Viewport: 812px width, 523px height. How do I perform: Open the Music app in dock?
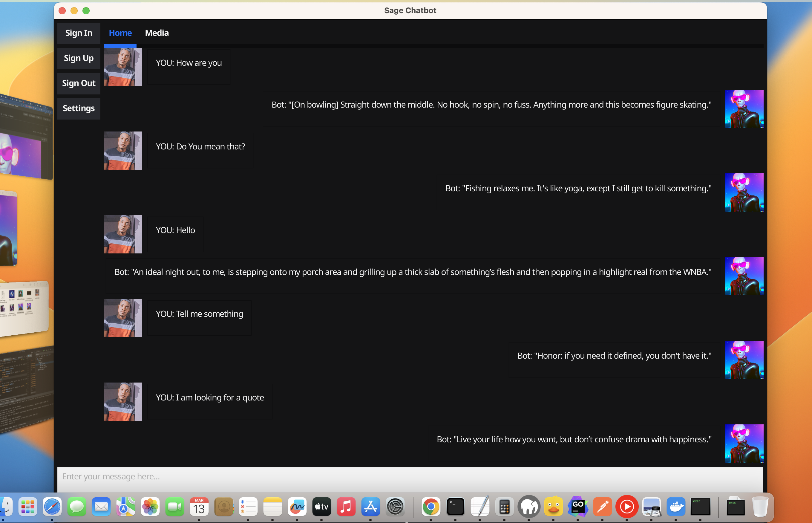coord(346,507)
